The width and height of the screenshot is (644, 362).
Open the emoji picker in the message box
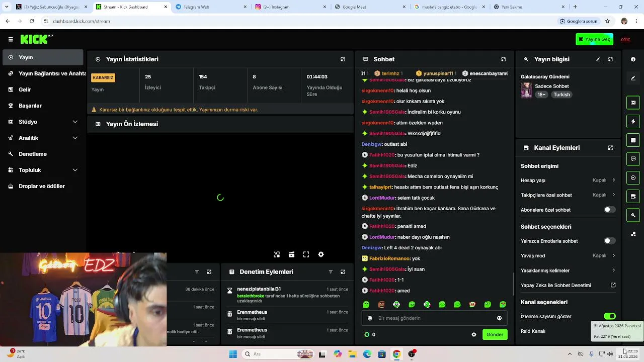pyautogui.click(x=499, y=318)
